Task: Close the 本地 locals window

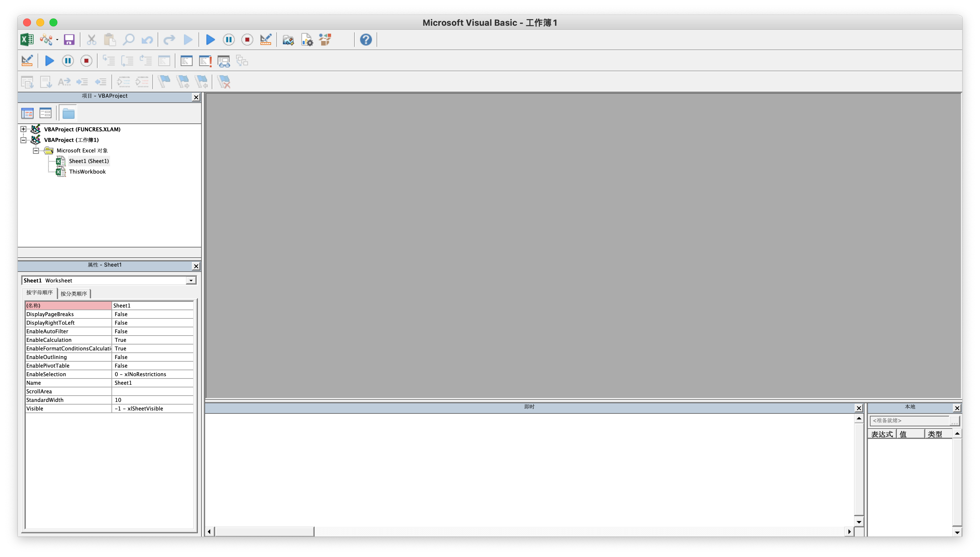Action: pos(957,408)
